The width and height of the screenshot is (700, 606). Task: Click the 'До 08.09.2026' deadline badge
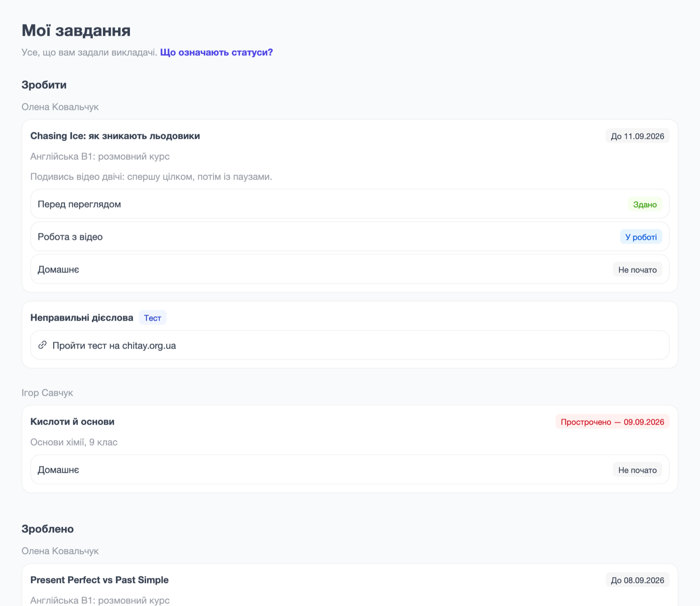tap(637, 580)
